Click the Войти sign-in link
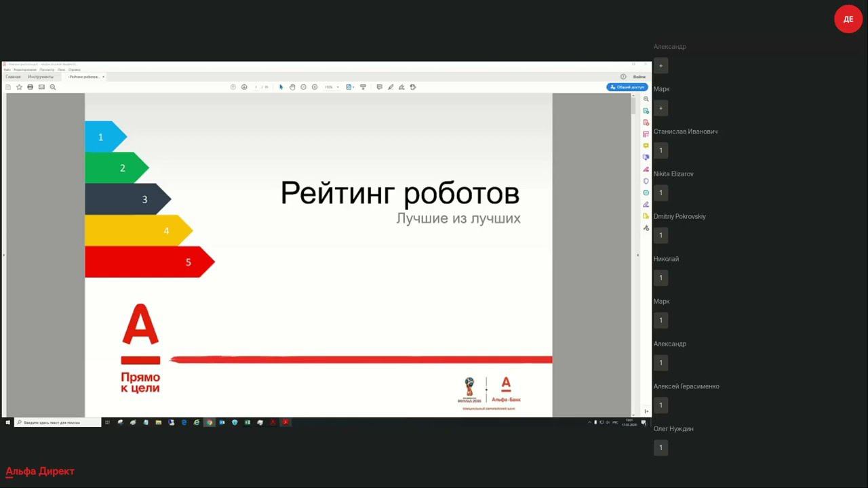 [639, 77]
